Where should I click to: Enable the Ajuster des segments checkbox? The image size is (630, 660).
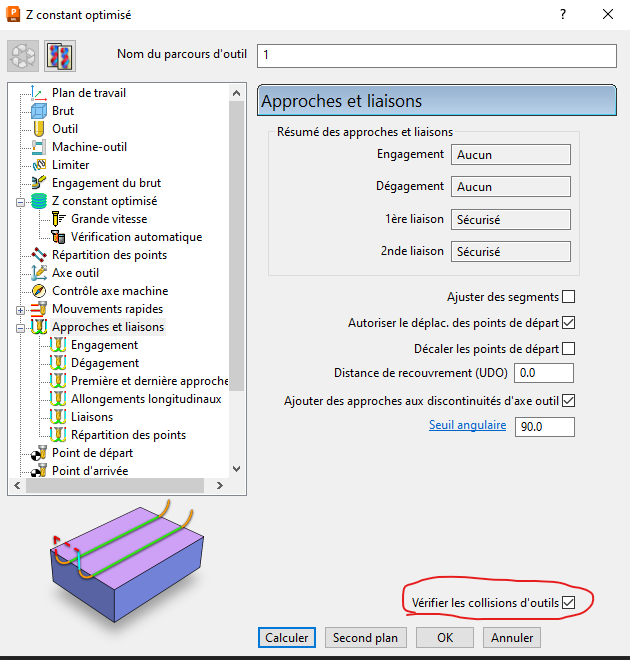coord(568,297)
